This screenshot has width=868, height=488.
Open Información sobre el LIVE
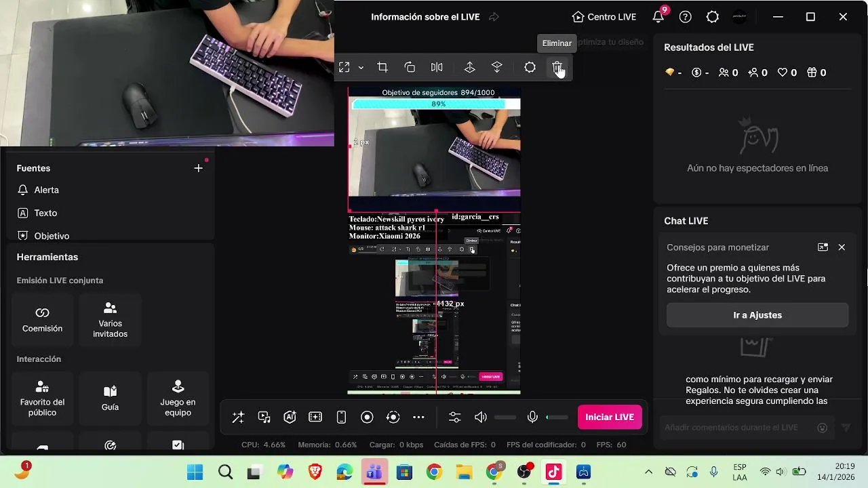pyautogui.click(x=425, y=17)
